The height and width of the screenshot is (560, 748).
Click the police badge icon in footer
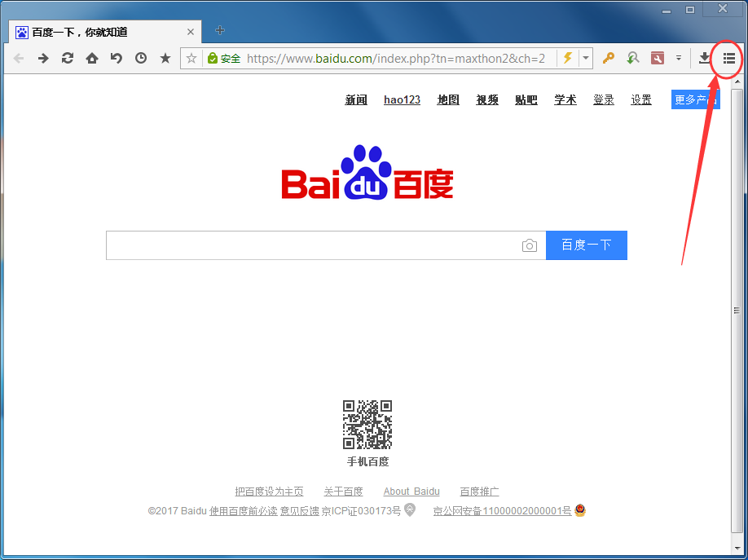click(580, 510)
